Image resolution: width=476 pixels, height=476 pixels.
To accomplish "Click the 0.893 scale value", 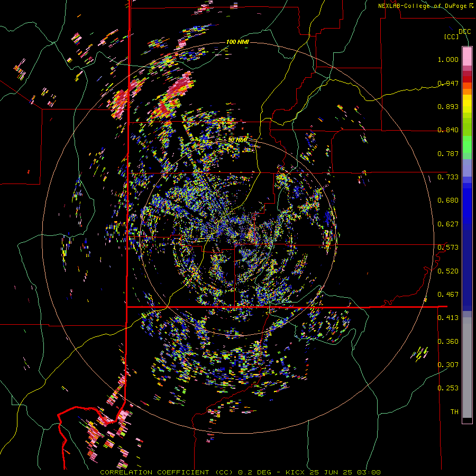I will click(448, 106).
